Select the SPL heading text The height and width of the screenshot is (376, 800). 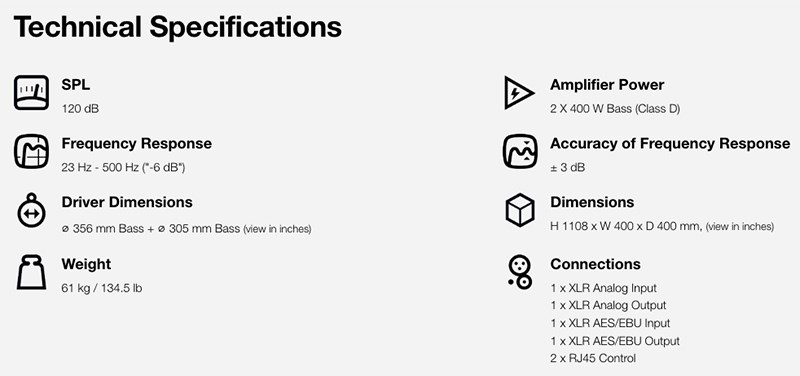pos(76,85)
